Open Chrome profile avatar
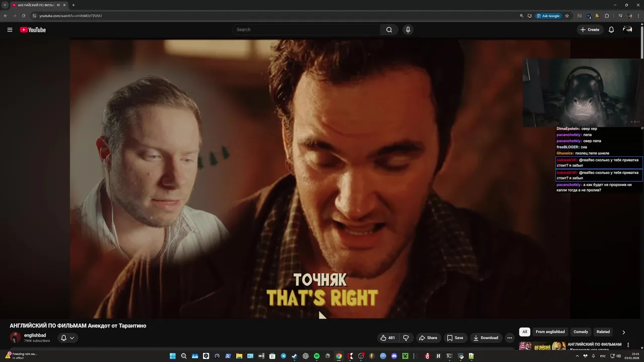 [629, 16]
